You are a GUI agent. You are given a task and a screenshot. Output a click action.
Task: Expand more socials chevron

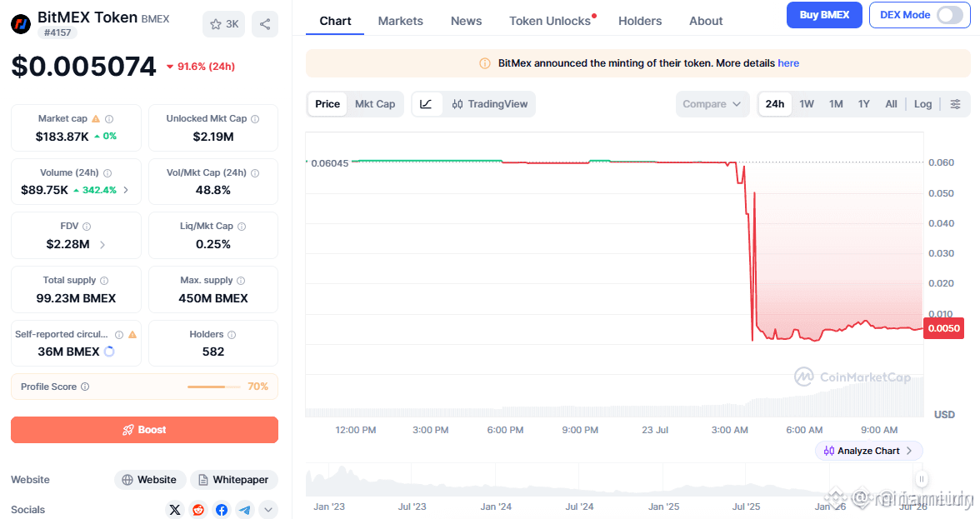(268, 510)
